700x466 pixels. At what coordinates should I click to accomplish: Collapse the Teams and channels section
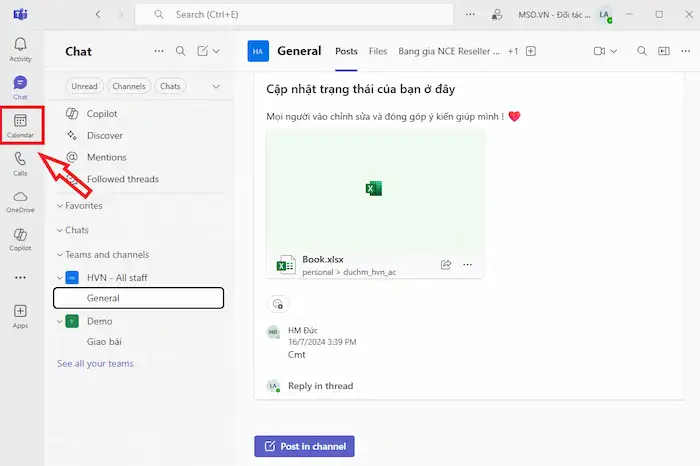(x=60, y=255)
